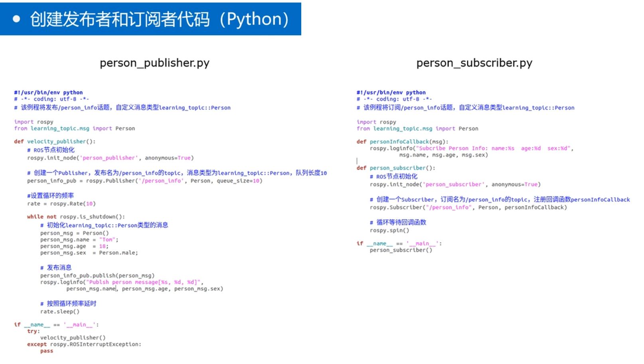
Task: Click the 'person_msg = Person()' line
Action: (x=74, y=233)
